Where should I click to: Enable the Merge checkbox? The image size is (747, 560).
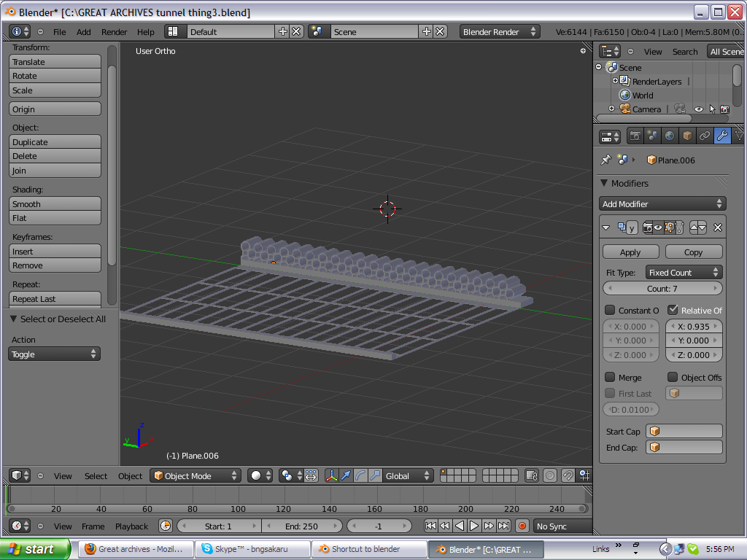point(610,377)
